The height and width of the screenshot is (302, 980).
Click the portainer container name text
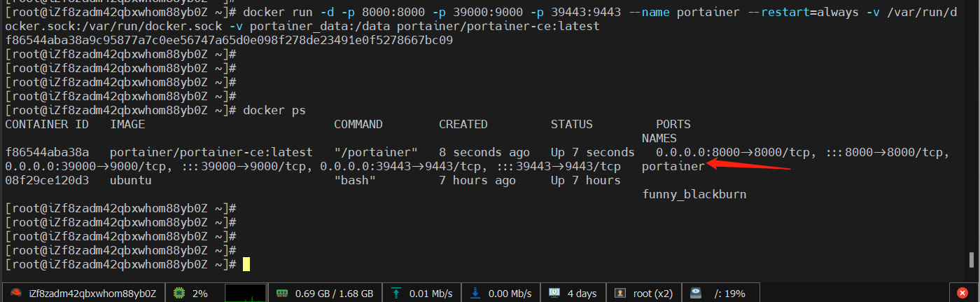pyautogui.click(x=673, y=167)
